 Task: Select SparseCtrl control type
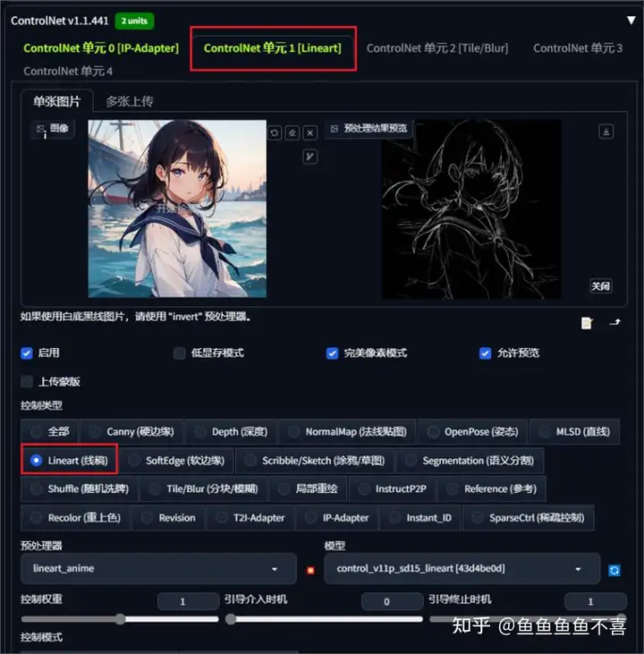[529, 518]
